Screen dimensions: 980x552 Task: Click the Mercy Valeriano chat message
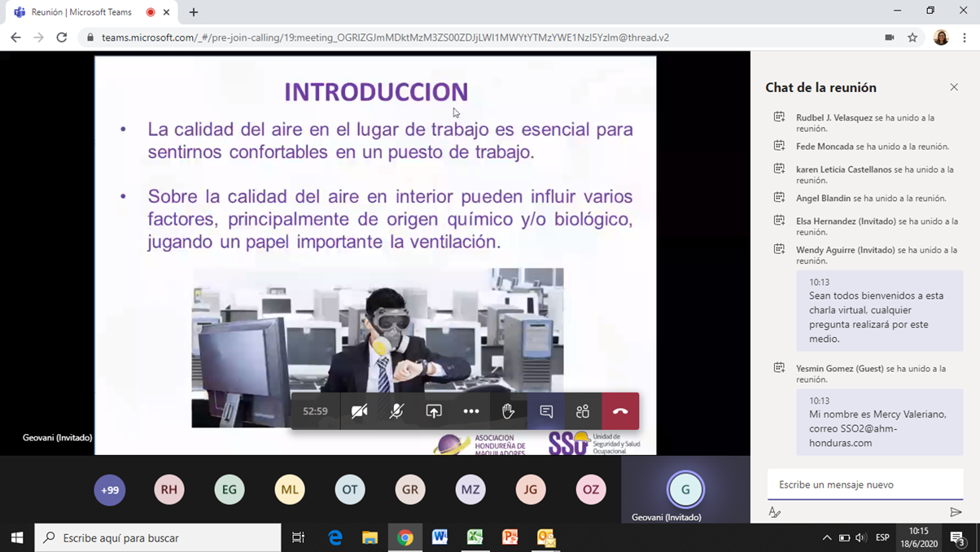point(880,422)
